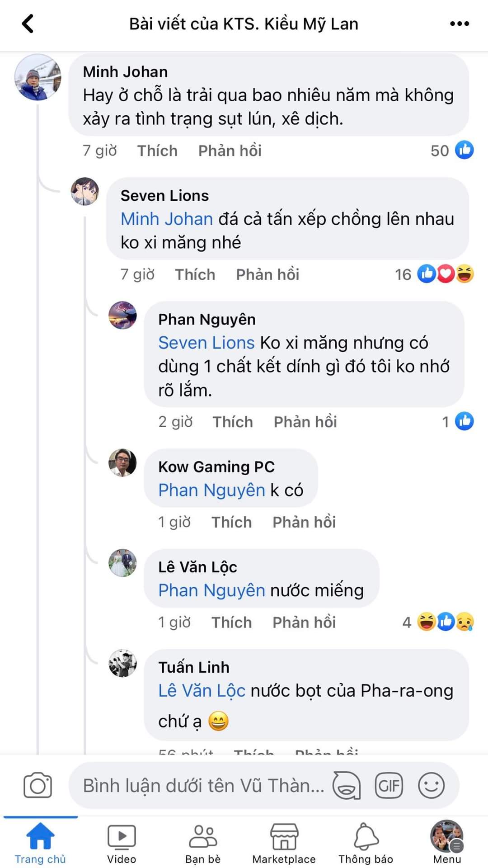The image size is (488, 868).
Task: Open the GIF picker
Action: point(389,785)
